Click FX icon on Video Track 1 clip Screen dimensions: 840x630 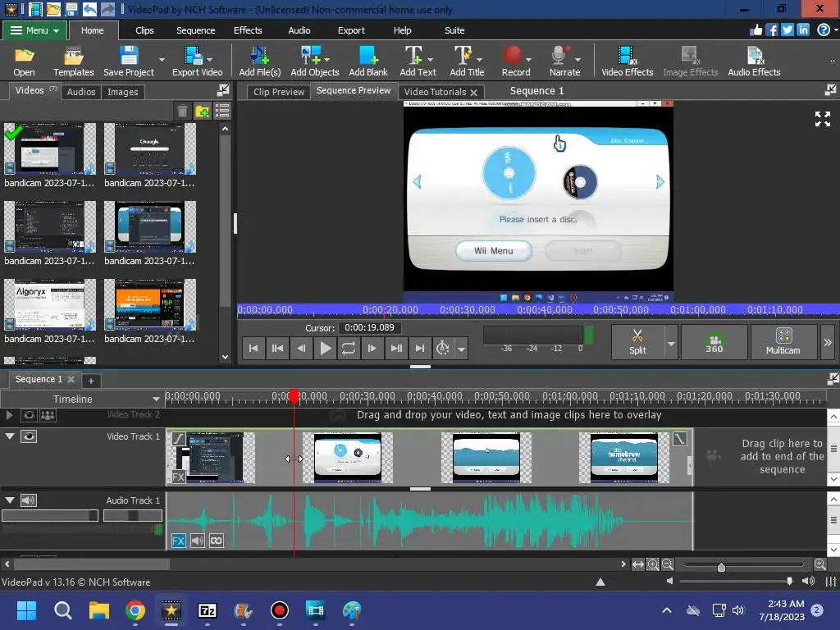(178, 477)
